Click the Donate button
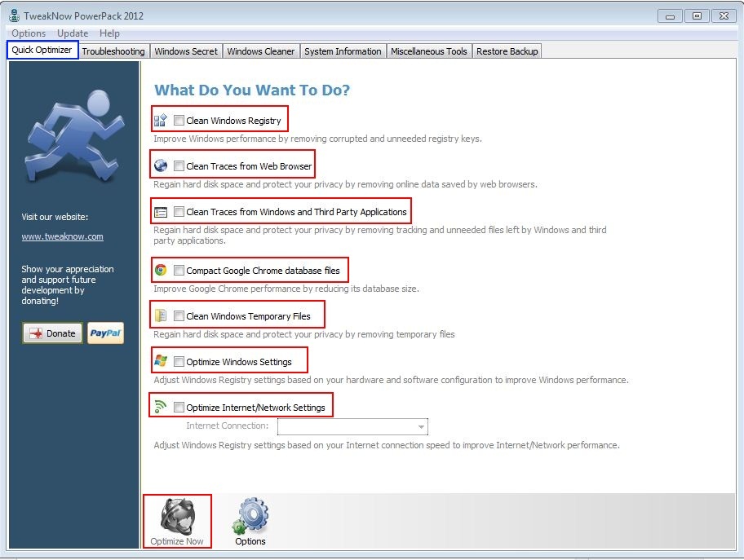 (53, 333)
